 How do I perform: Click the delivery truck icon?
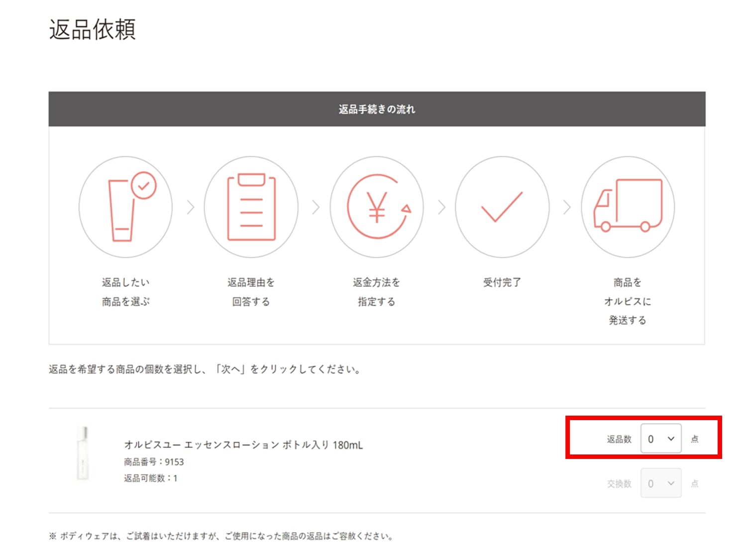[628, 207]
